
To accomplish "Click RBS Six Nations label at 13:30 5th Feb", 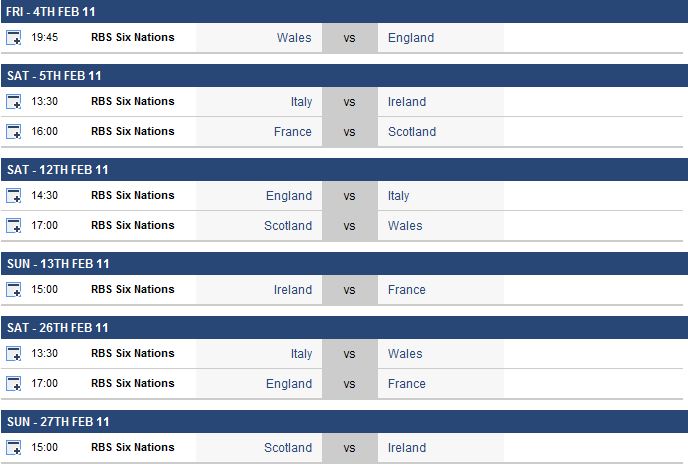I will click(x=133, y=101).
